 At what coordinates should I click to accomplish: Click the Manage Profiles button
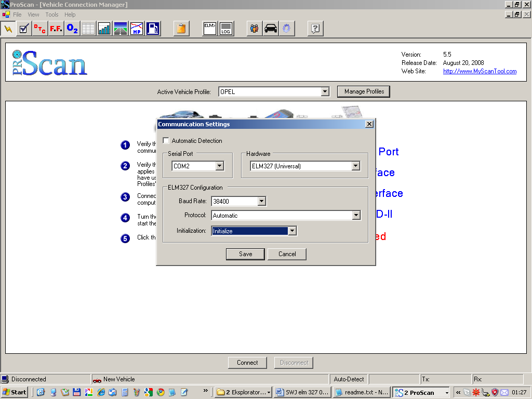pyautogui.click(x=364, y=91)
